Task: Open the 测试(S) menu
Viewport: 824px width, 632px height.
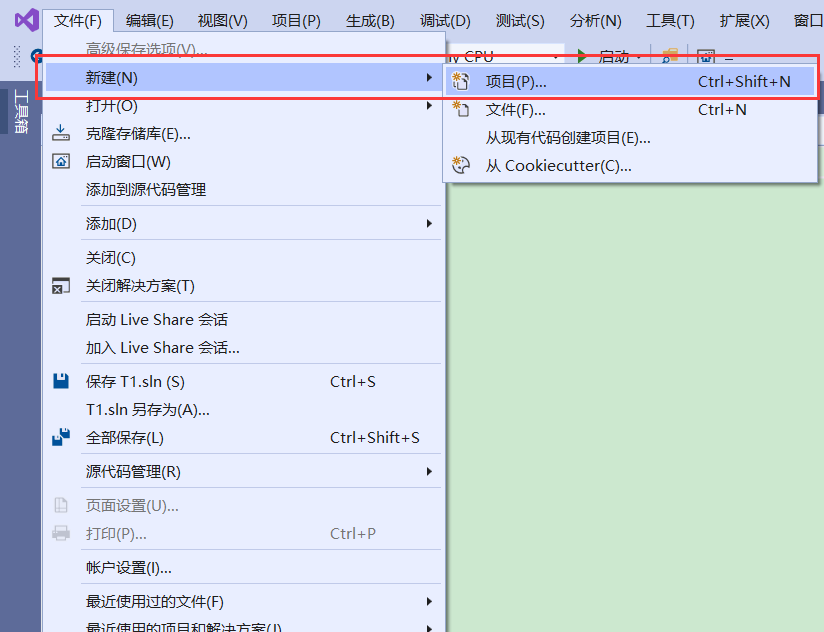Action: point(520,21)
